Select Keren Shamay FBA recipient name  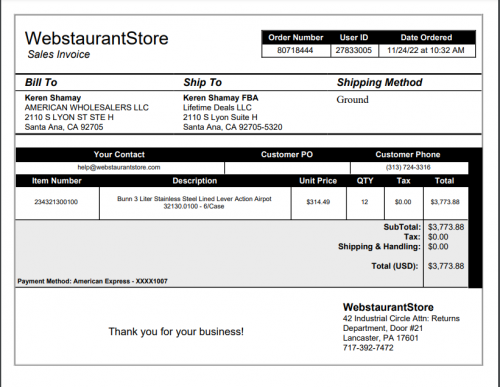click(221, 98)
